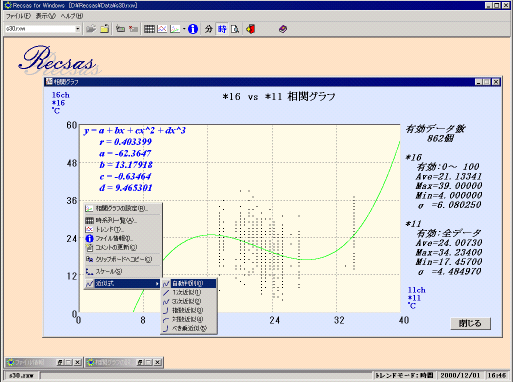This screenshot has height=382, width=513.
Task: Click the blue file information icon
Action: click(193, 29)
